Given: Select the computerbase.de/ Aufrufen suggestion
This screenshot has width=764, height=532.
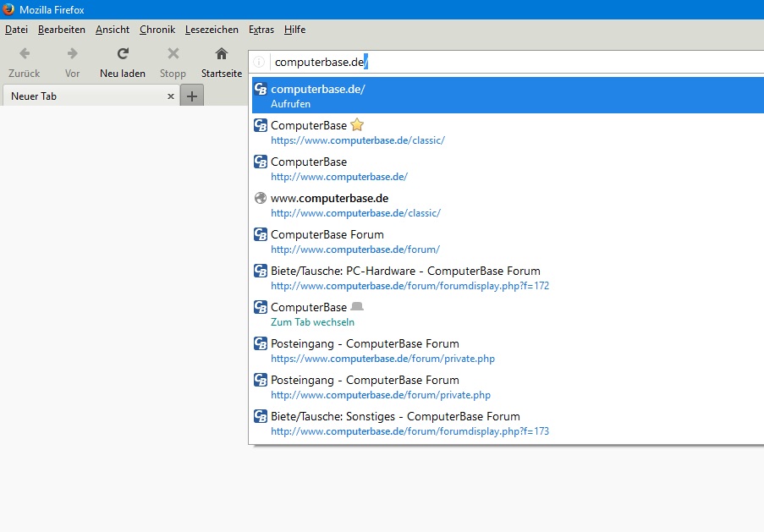Looking at the screenshot, I should pyautogui.click(x=508, y=96).
